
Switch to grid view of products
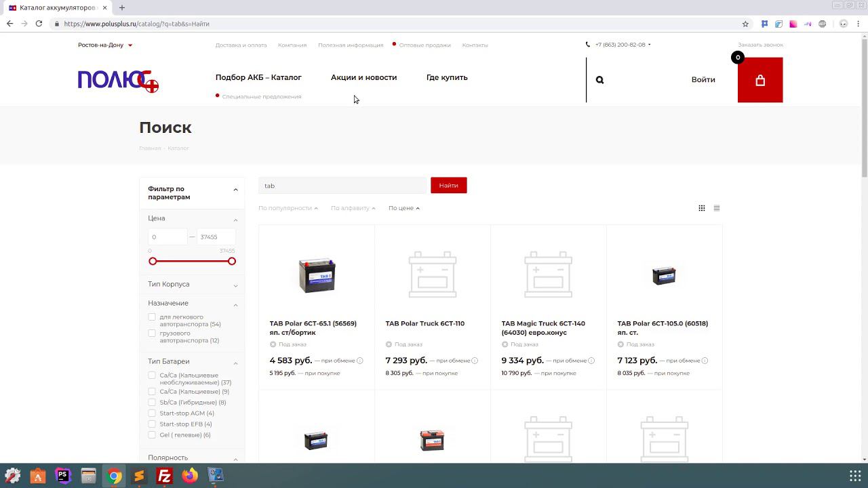tap(702, 208)
